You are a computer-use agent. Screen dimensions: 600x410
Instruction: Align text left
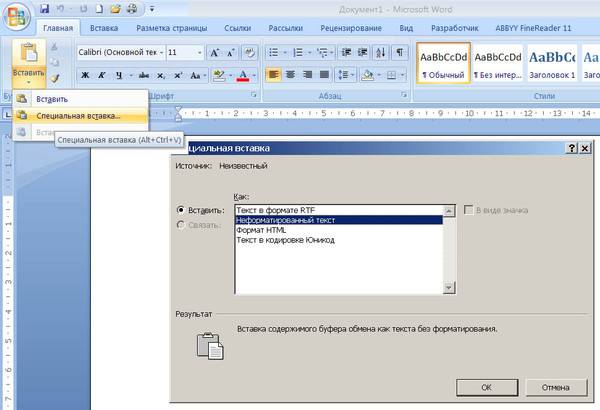coord(273,75)
